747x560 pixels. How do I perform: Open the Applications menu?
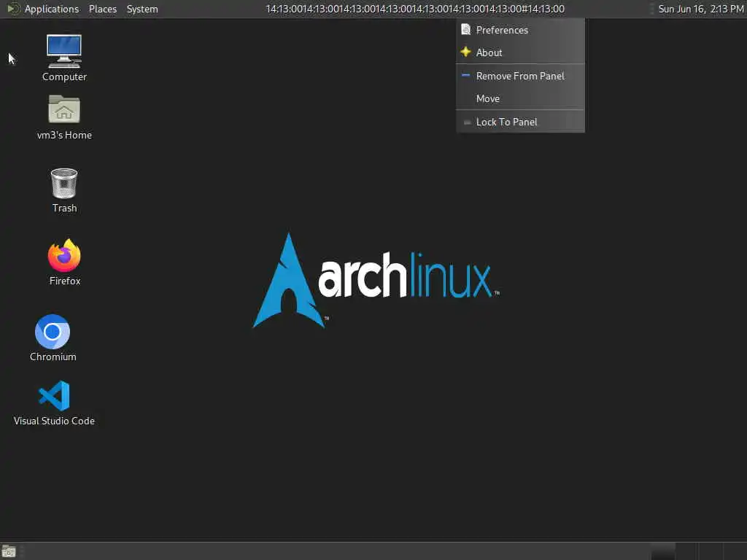52,9
